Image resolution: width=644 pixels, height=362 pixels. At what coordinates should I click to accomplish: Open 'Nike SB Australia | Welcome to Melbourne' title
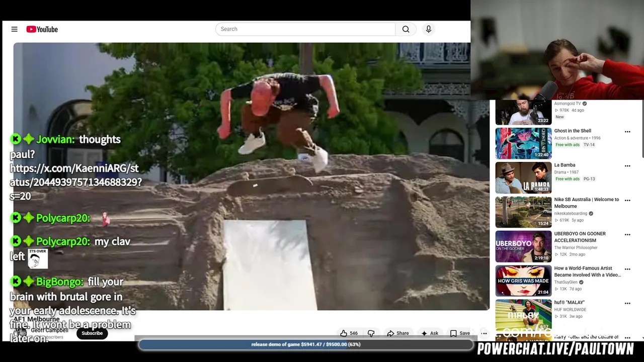point(587,203)
